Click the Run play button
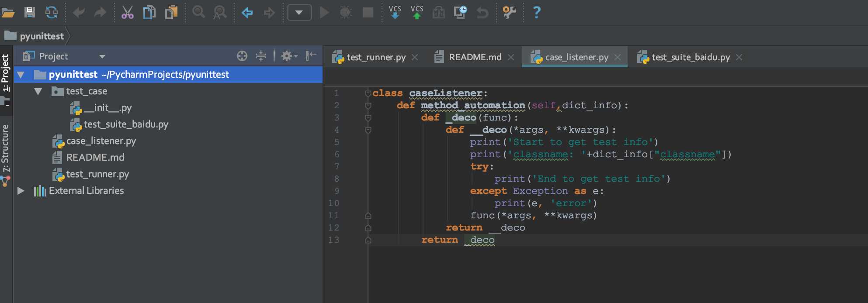 click(324, 12)
